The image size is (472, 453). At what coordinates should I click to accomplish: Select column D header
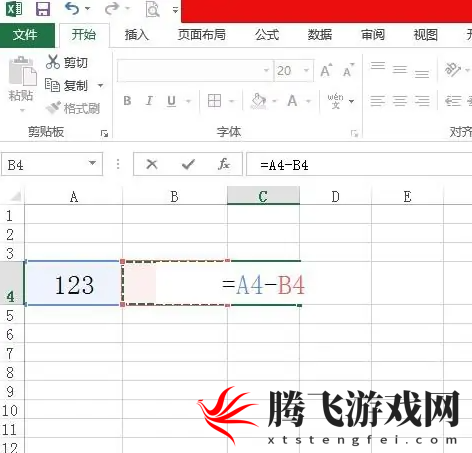click(335, 196)
